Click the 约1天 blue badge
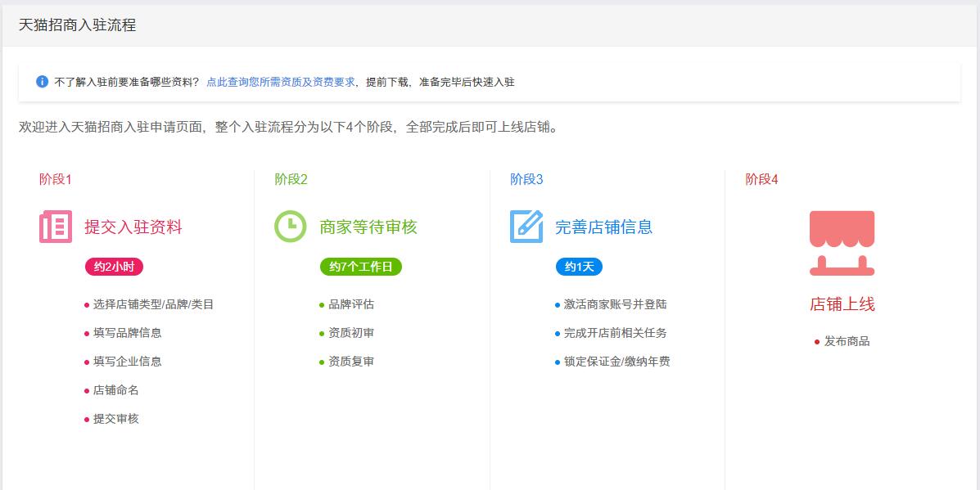Viewport: 980px width, 490px height. 580,267
